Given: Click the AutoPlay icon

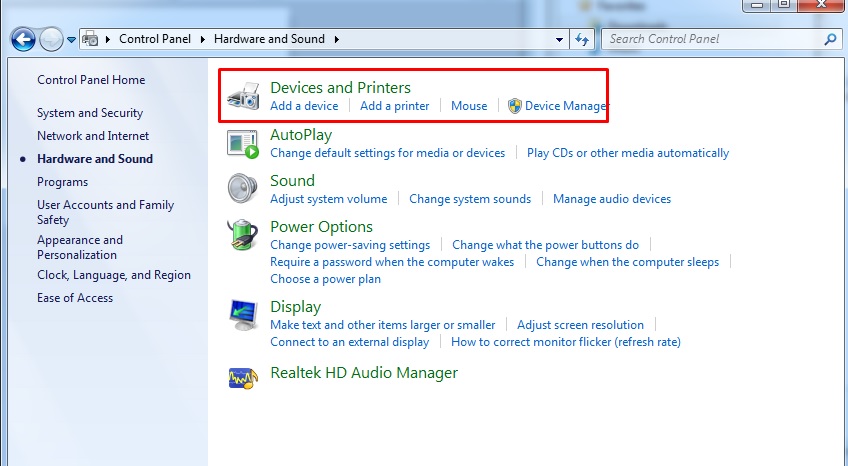Looking at the screenshot, I should [243, 144].
